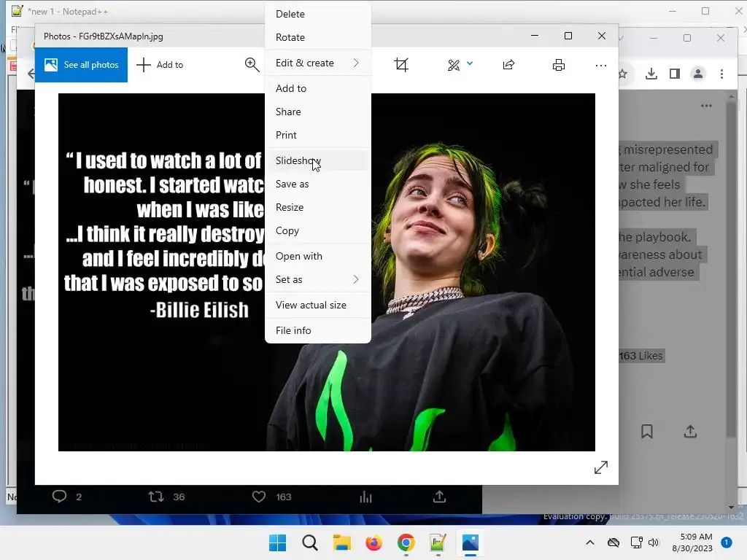Click the share upload icon beside the bookmark
747x560 pixels.
tap(690, 432)
